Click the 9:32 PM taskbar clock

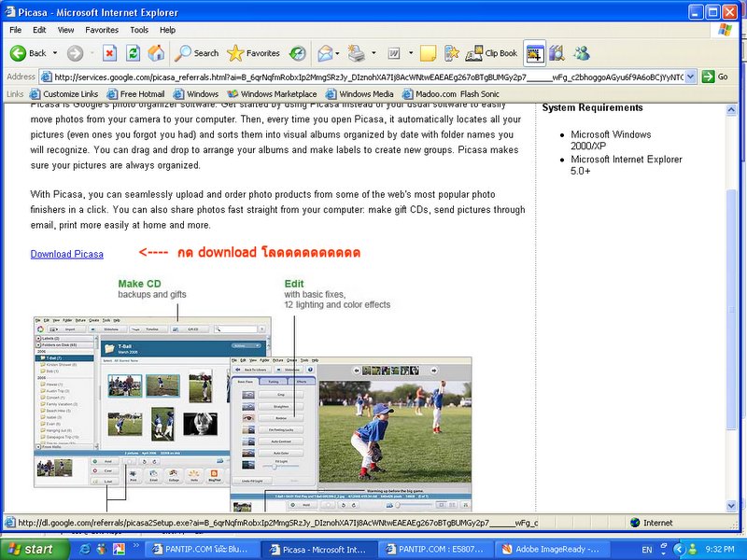(x=719, y=550)
